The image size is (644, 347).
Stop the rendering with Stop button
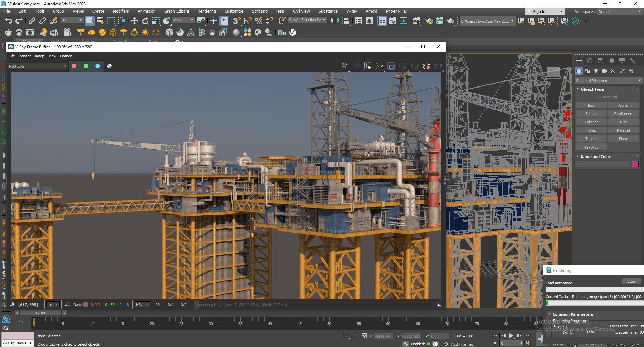click(631, 282)
